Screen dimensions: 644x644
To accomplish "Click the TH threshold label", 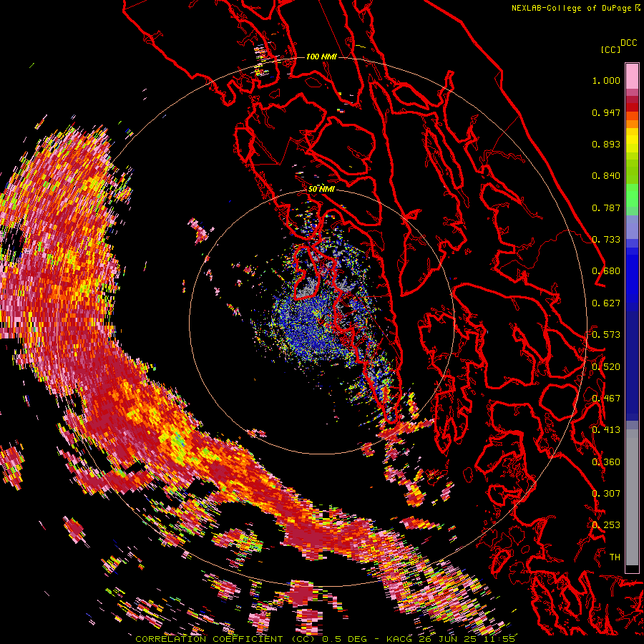I will [615, 557].
